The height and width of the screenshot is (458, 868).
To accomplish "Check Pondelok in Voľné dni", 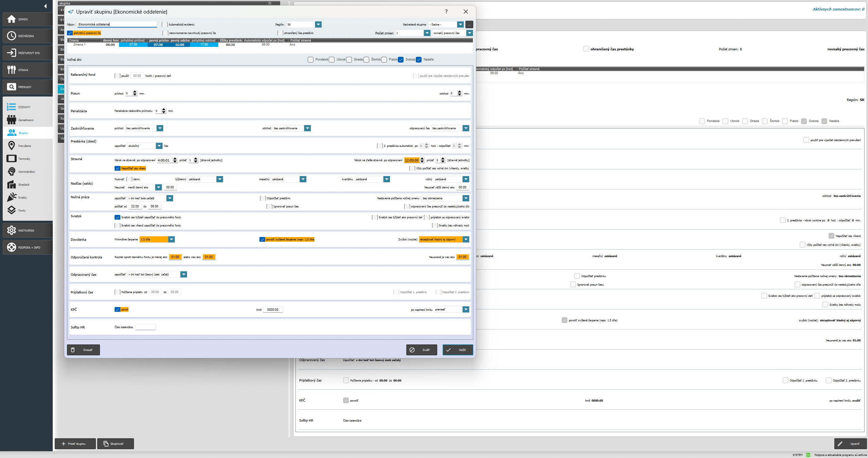I will pyautogui.click(x=311, y=60).
